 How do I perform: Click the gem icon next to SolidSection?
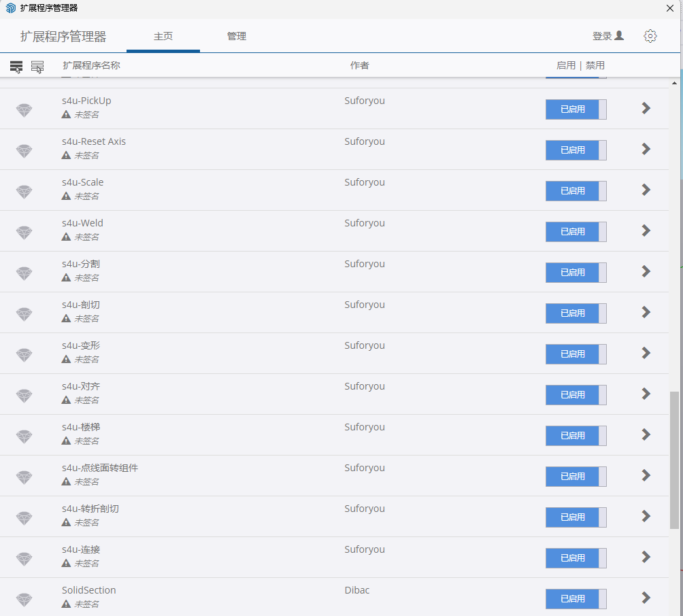pos(24,600)
